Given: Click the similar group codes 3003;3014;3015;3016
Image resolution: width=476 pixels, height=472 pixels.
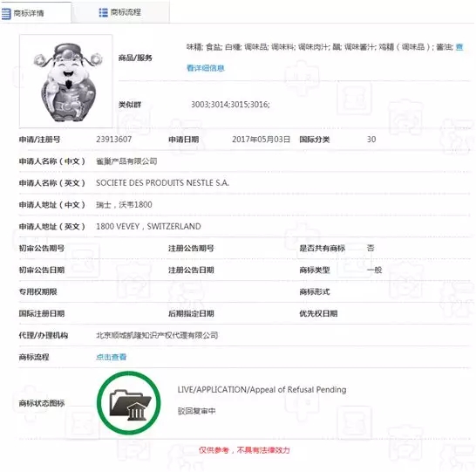Looking at the screenshot, I should [230, 105].
